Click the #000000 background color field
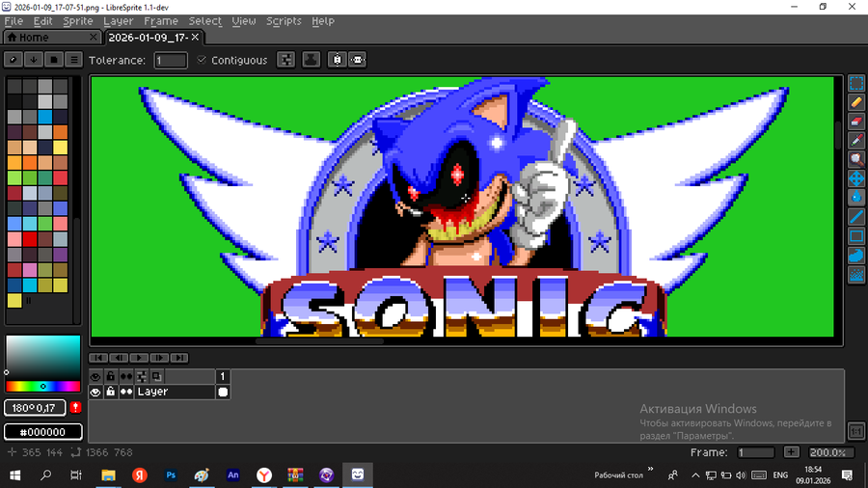The image size is (868, 488). pyautogui.click(x=42, y=432)
